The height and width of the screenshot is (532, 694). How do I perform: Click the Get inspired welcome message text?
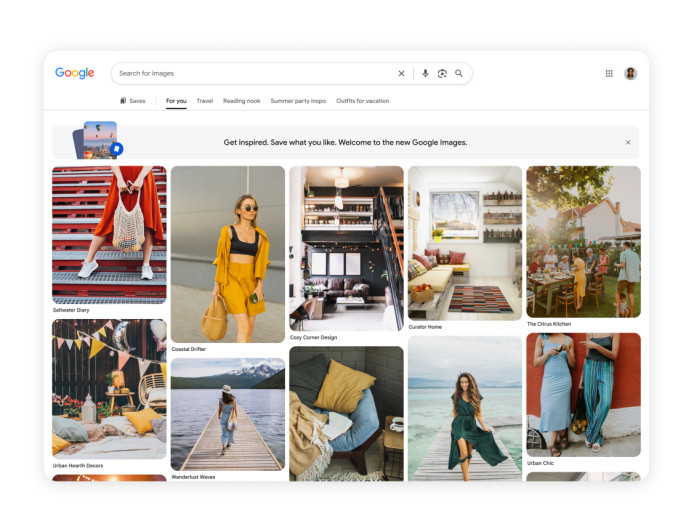point(345,143)
